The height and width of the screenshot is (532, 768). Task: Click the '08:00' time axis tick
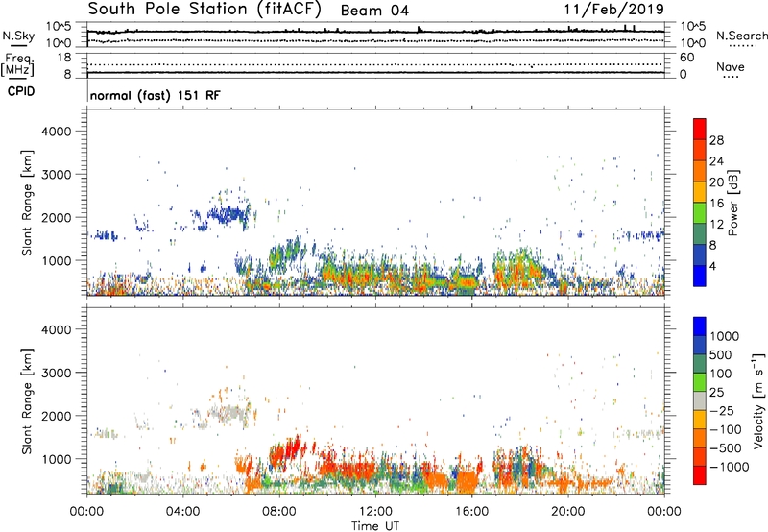279,512
